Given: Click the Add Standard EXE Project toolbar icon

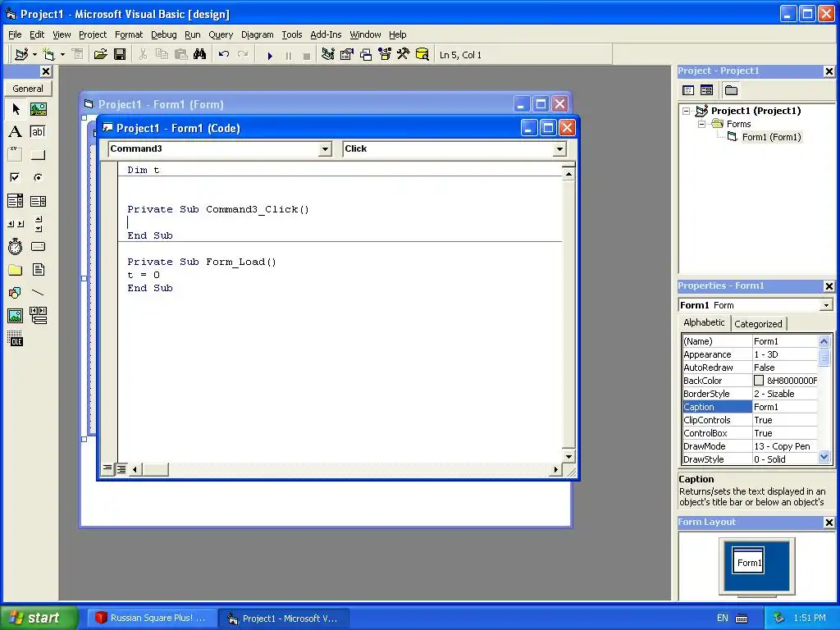Looking at the screenshot, I should (21, 55).
